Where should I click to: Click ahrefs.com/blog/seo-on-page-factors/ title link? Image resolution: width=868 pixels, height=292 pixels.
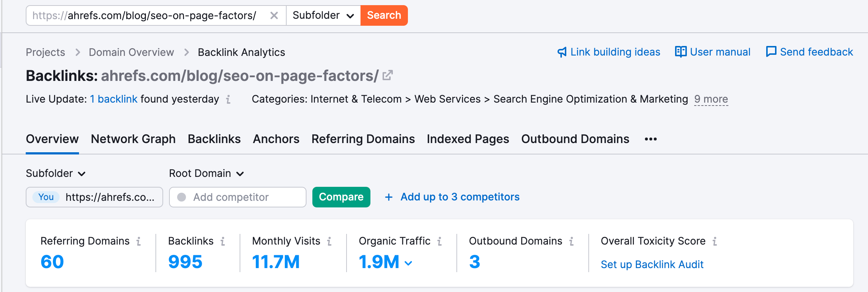[x=240, y=76]
